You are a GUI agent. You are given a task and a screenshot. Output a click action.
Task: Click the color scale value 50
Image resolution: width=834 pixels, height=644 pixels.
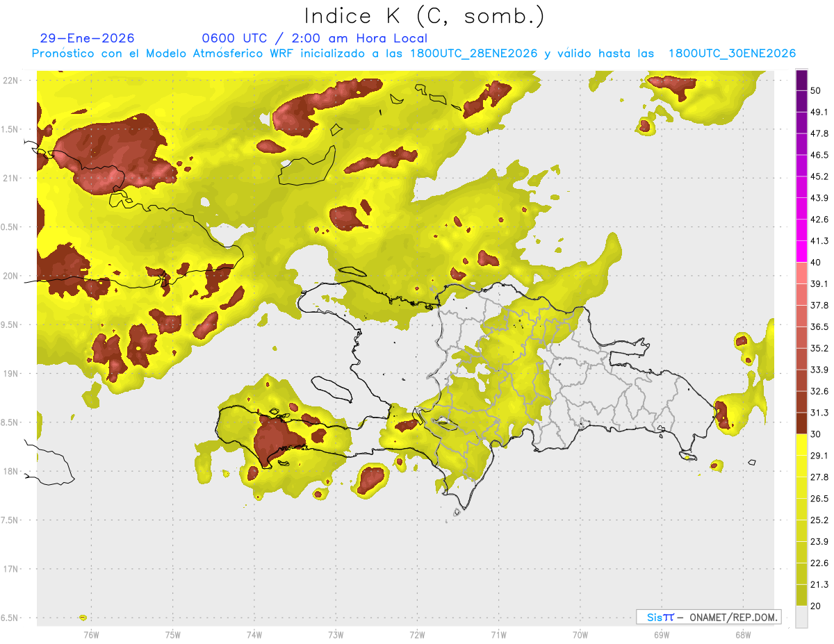817,90
